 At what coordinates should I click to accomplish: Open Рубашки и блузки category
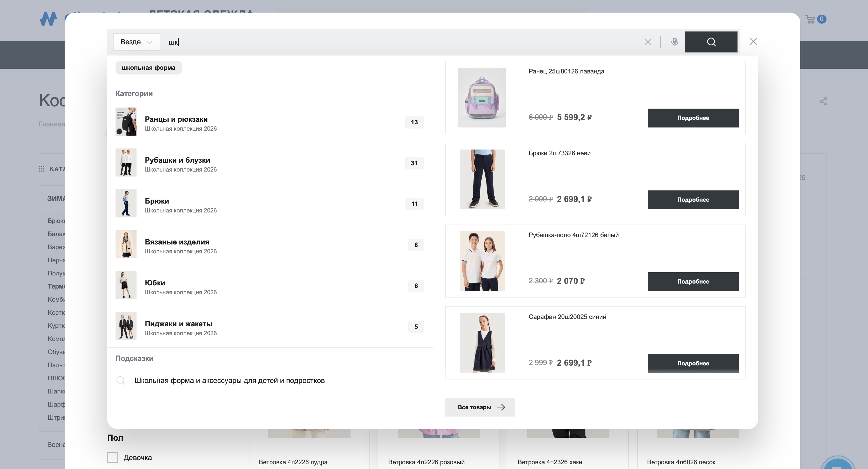(270, 163)
